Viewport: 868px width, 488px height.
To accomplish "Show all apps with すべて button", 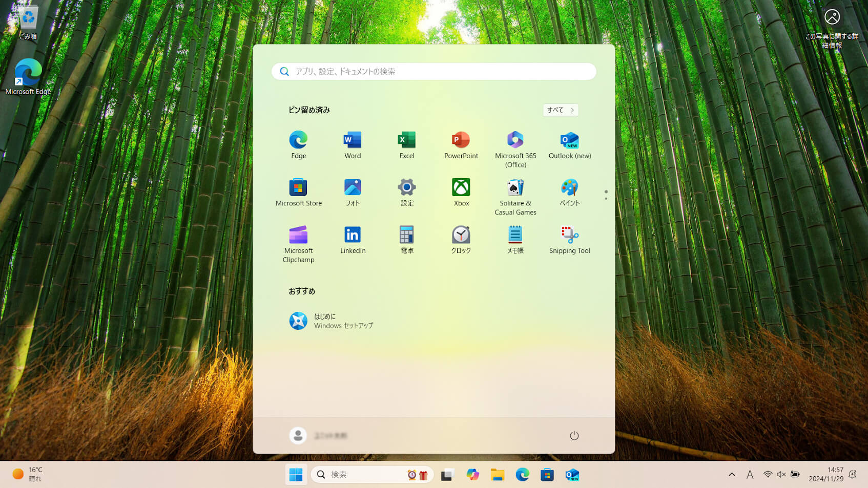I will pyautogui.click(x=561, y=110).
